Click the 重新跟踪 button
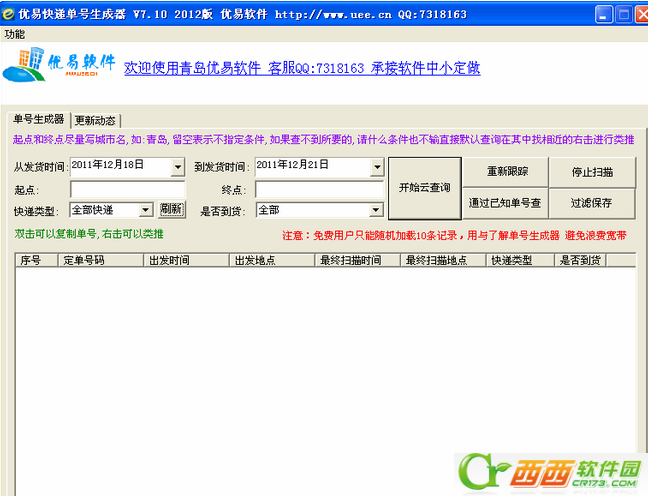The image size is (648, 496). tap(506, 172)
